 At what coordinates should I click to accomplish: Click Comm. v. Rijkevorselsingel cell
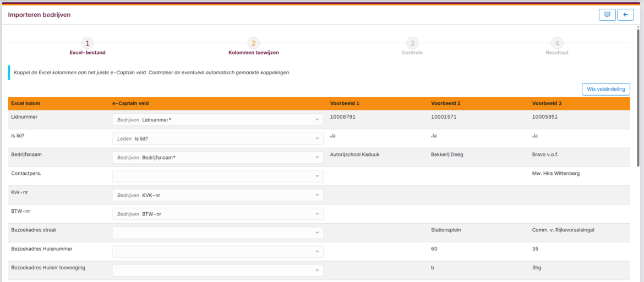point(563,230)
